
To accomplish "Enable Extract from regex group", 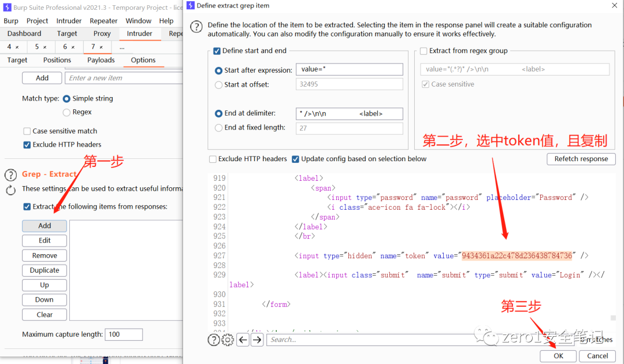I will (x=424, y=51).
